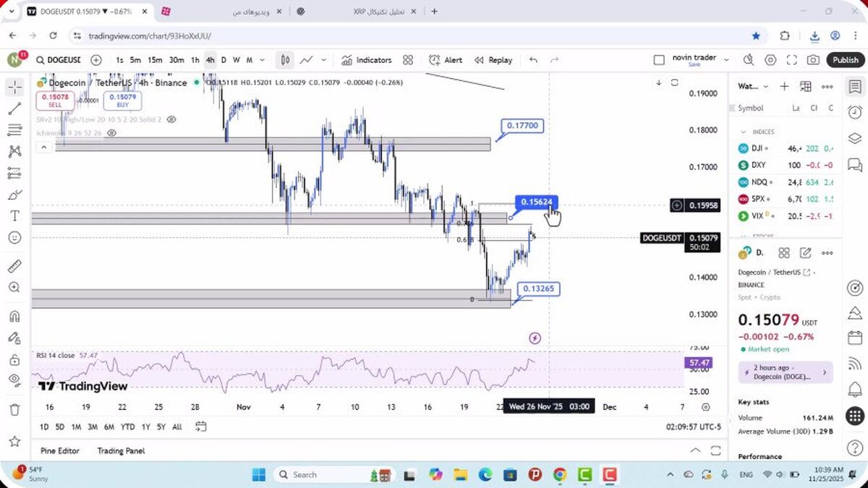
Task: Take a chart snapshot with camera icon
Action: tap(814, 60)
